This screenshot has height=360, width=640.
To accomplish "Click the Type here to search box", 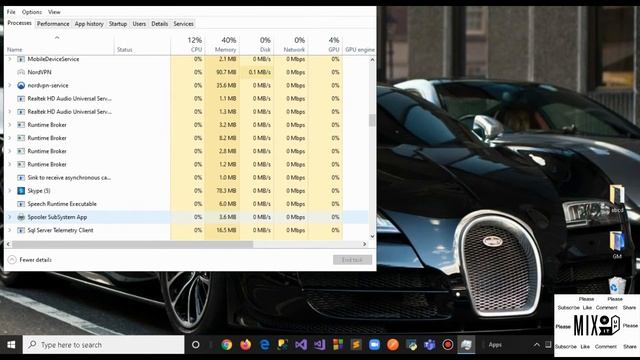I will pos(104,345).
